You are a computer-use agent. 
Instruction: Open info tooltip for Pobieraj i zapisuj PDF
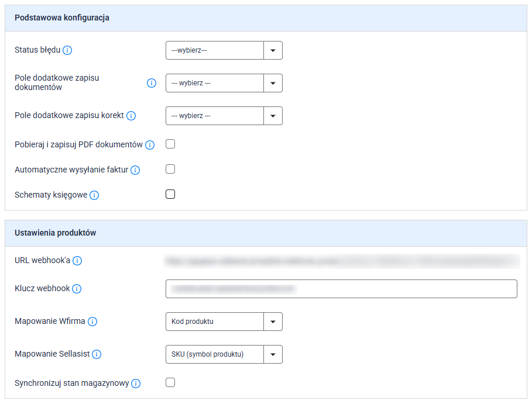[x=150, y=145]
